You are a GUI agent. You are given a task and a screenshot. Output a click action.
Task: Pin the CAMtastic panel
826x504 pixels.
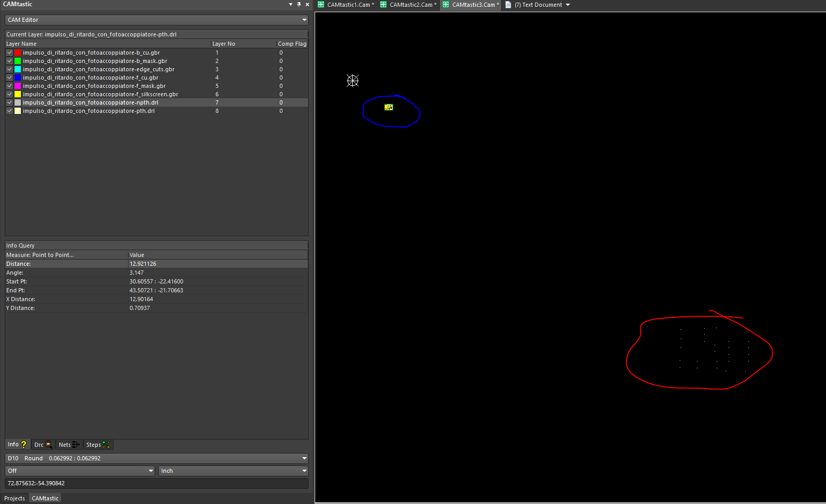point(299,4)
